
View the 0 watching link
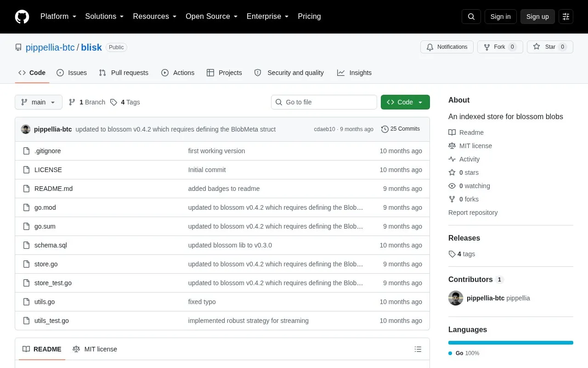tap(469, 186)
